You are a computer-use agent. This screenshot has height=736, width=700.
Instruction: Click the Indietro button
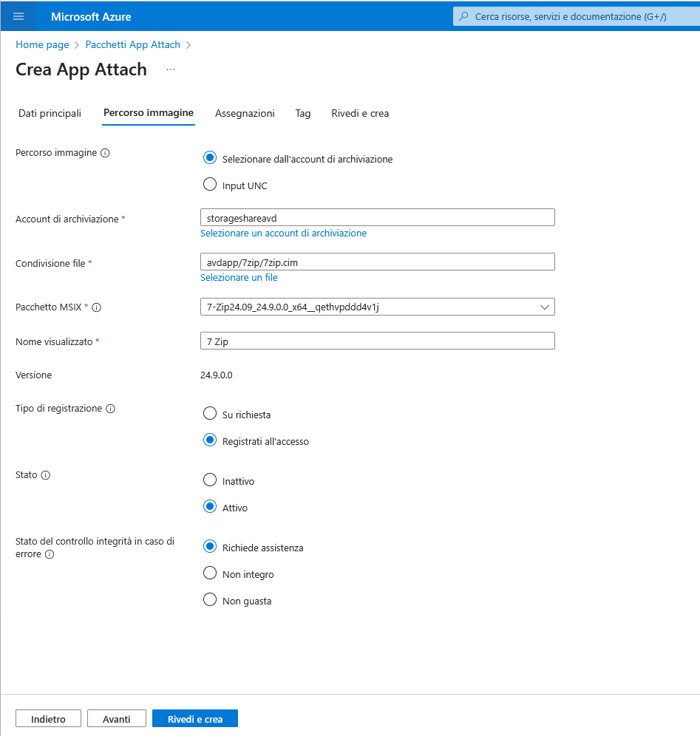(48, 718)
